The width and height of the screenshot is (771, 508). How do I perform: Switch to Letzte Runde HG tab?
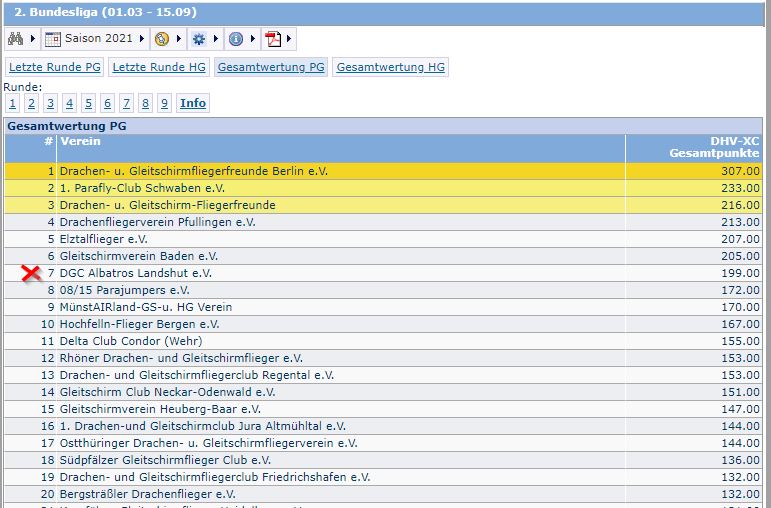(159, 67)
